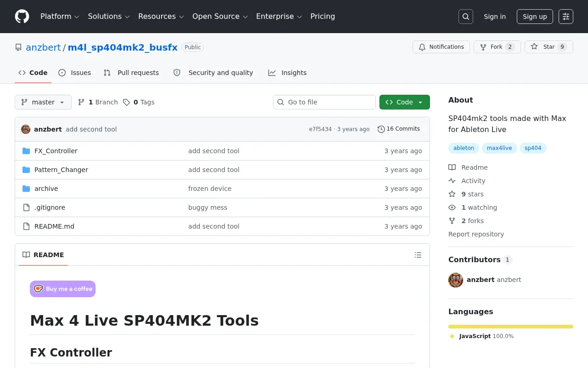Click the book icon beside Readme
This screenshot has height=368, width=588.
(452, 167)
